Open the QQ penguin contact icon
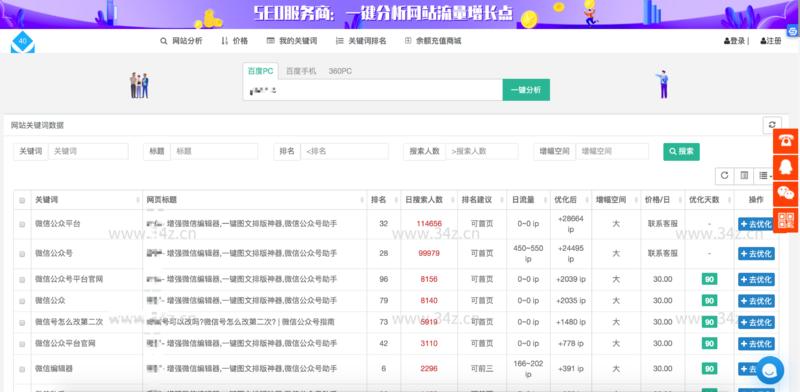The width and height of the screenshot is (800, 392). (786, 167)
